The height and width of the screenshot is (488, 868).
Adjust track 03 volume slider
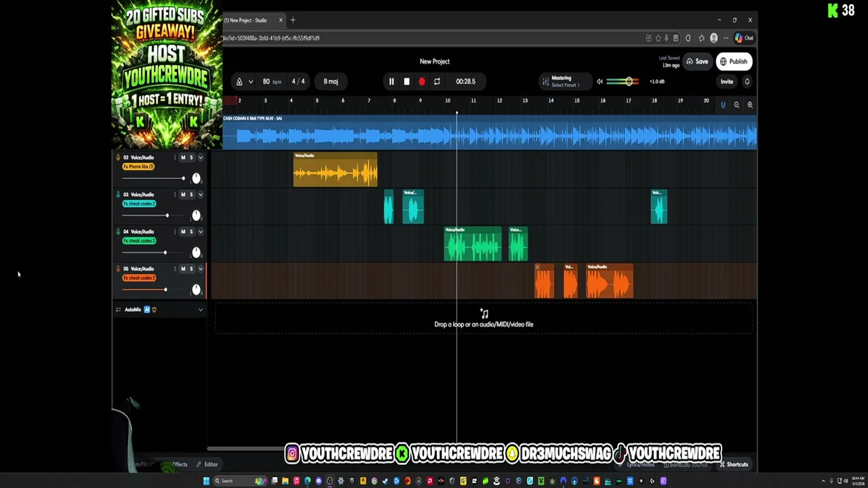tap(153, 216)
